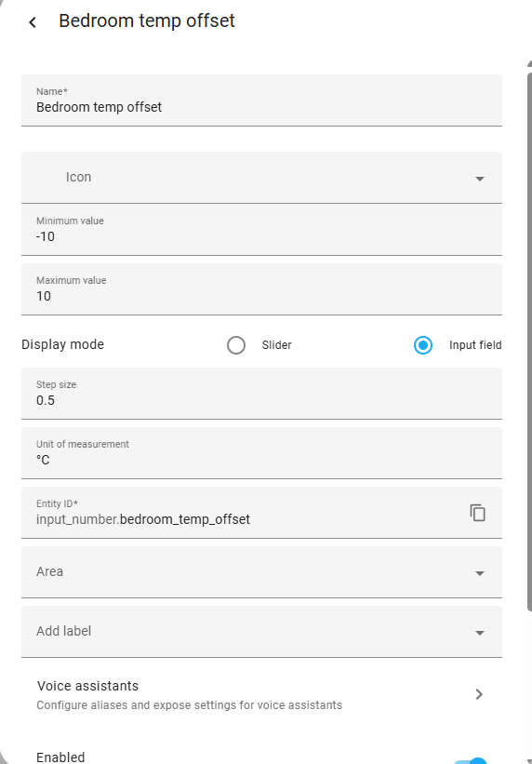
Task: Click the vertical scrollbar of the dialog
Action: (x=529, y=342)
